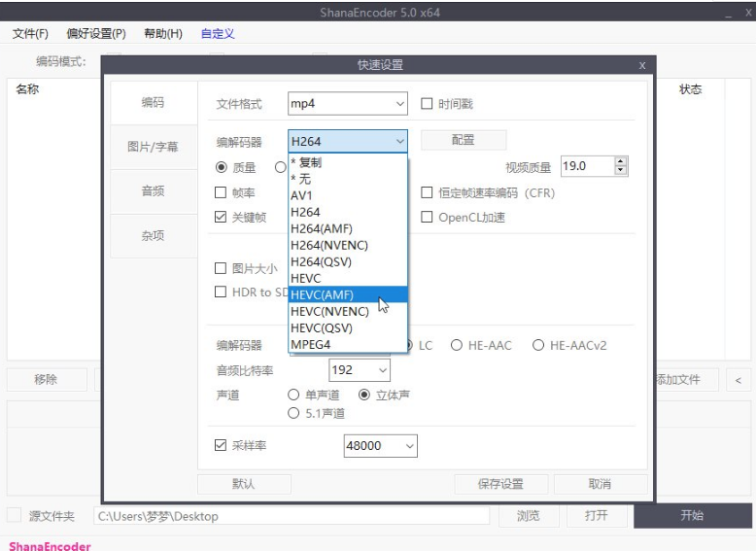Screen dimensions: 756x551
Task: Click the 默认 button
Action: 244,484
